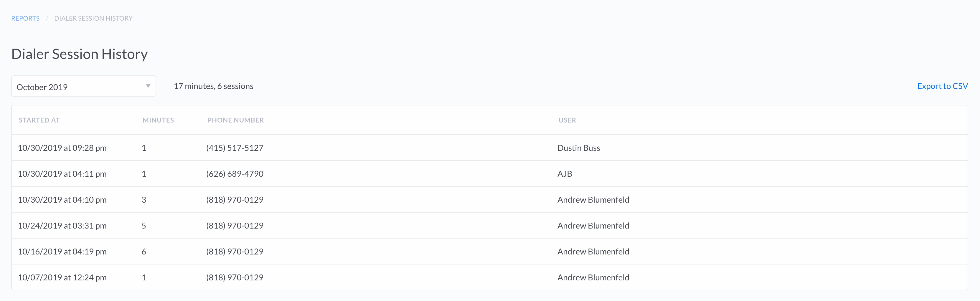Image resolution: width=980 pixels, height=301 pixels.
Task: Open the October 2019 month dropdown
Action: click(84, 86)
